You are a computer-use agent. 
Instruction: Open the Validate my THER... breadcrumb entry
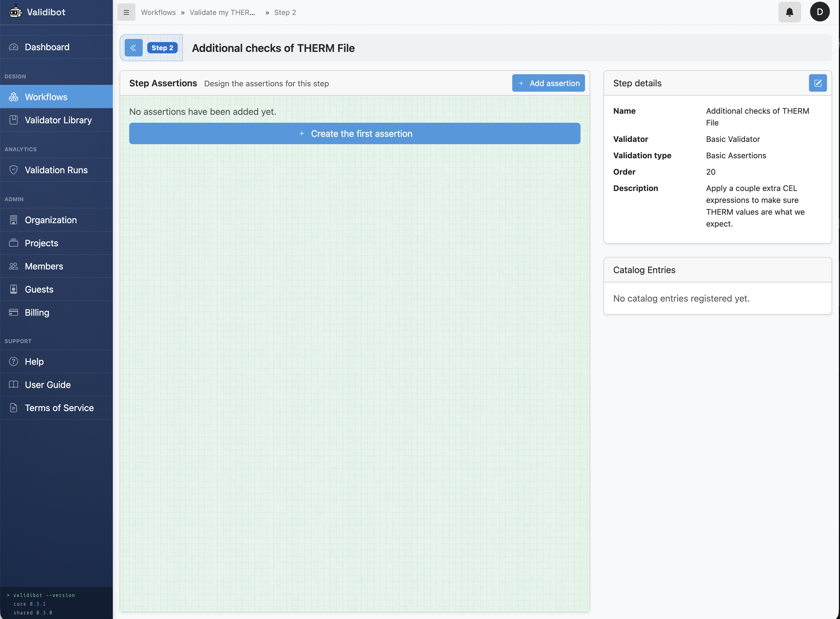[x=223, y=12]
